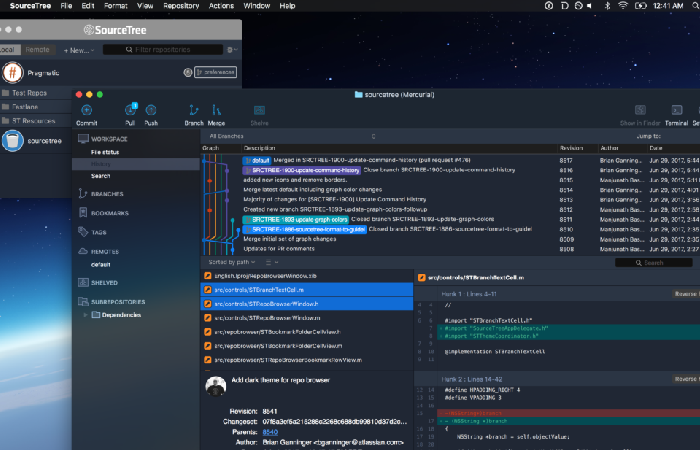Open the Window menu

[257, 6]
